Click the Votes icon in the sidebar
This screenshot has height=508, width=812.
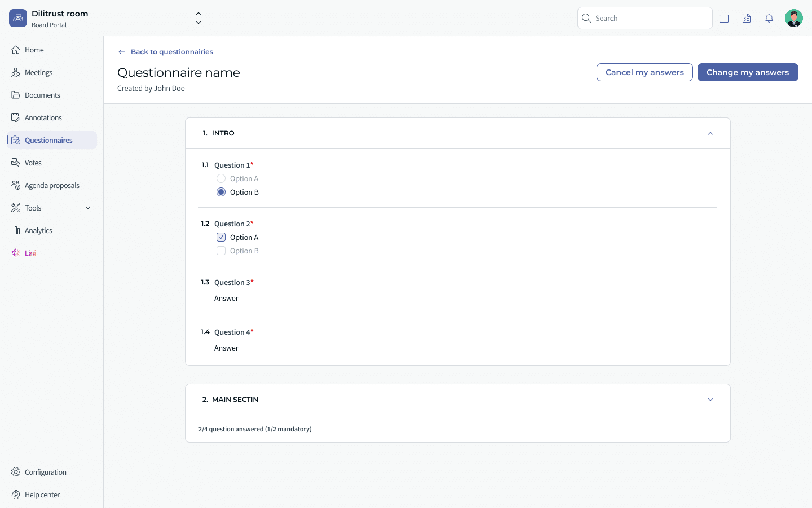(x=16, y=163)
